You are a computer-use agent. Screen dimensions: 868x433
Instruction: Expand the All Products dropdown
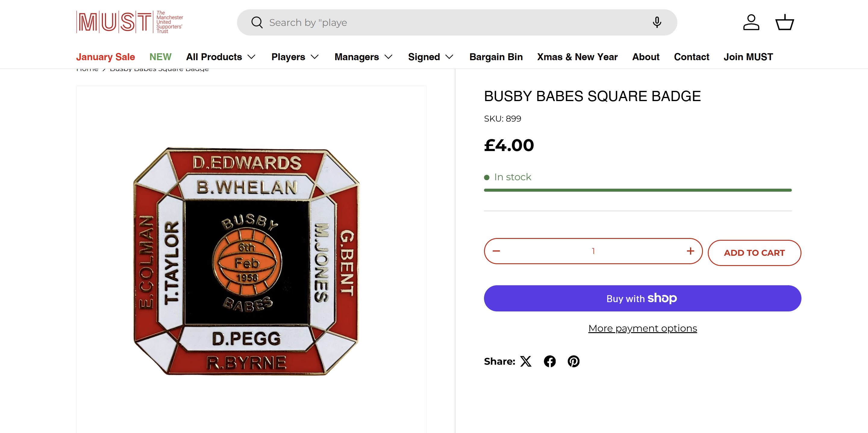221,57
